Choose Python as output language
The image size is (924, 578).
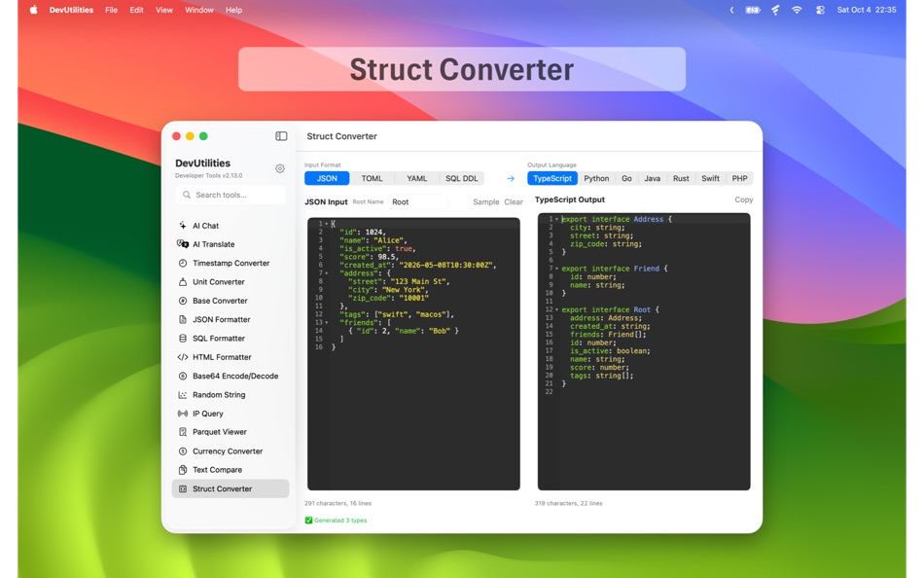tap(596, 178)
